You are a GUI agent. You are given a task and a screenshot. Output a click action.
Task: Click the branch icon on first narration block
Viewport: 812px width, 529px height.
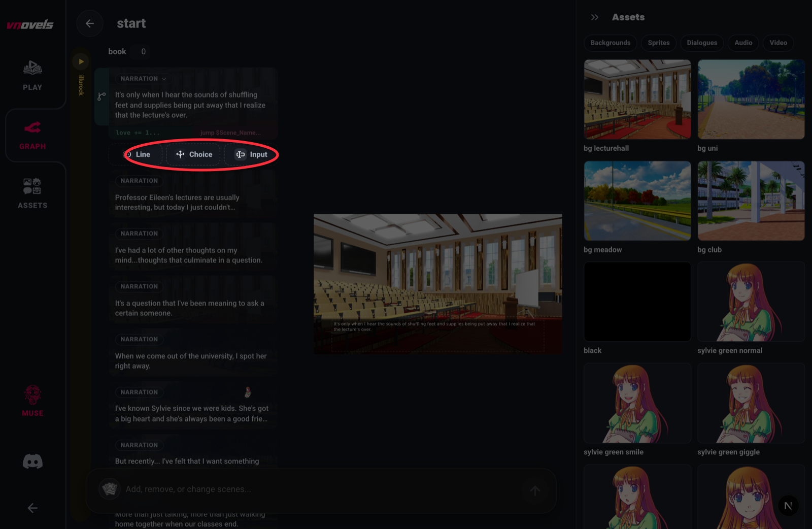(x=101, y=96)
